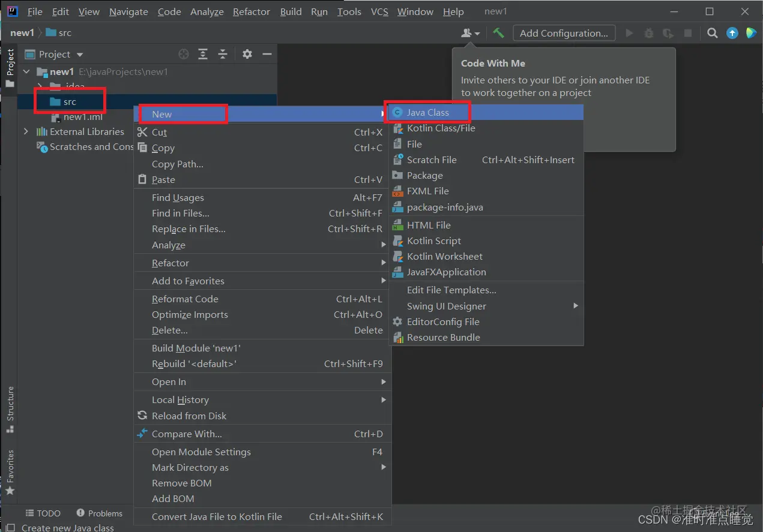This screenshot has height=532, width=763.
Task: Open the Structure side tab
Action: coord(10,410)
